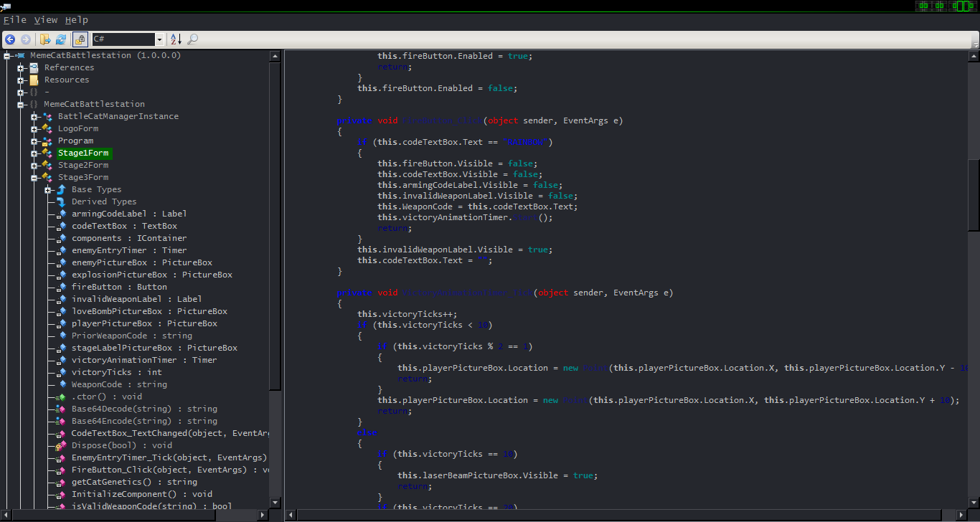
Task: Open the C# language dropdown
Action: (159, 39)
